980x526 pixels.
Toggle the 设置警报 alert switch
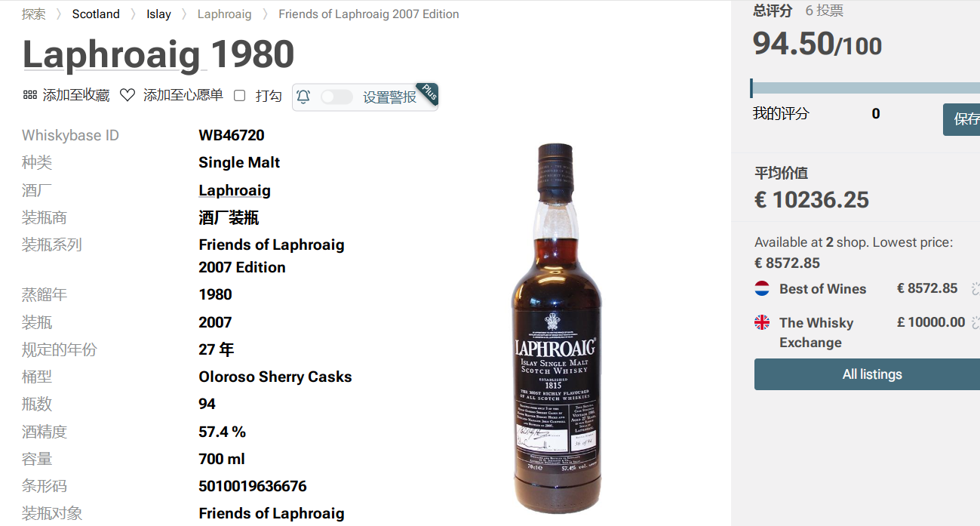tap(336, 97)
